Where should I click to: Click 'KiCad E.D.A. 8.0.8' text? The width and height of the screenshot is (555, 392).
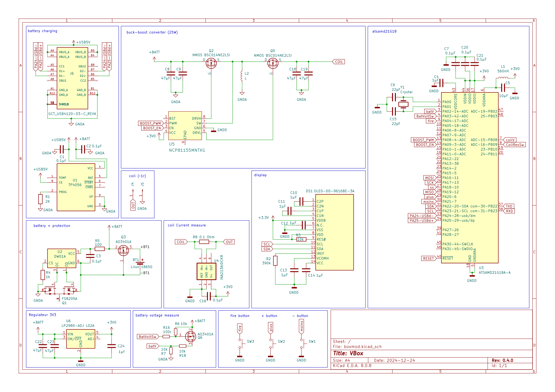point(352,366)
